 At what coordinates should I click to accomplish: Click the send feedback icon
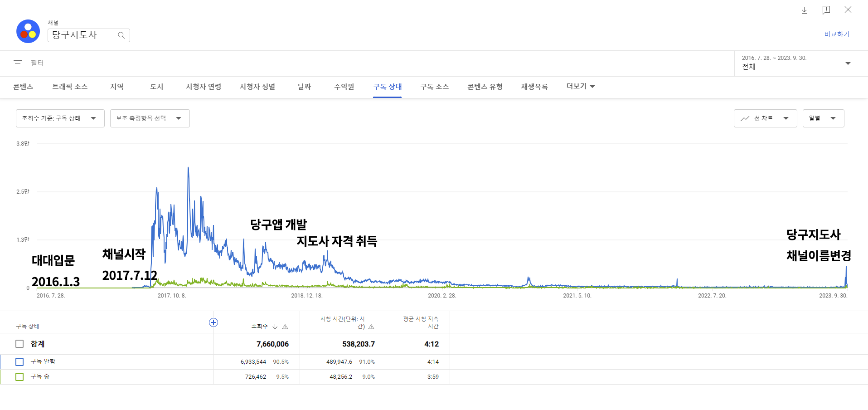tap(826, 10)
